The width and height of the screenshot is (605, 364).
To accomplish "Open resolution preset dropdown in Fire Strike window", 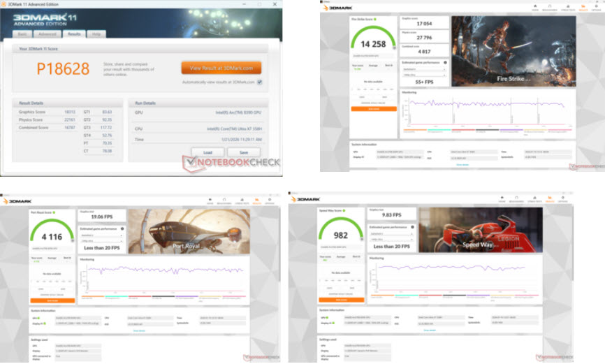I will (424, 75).
